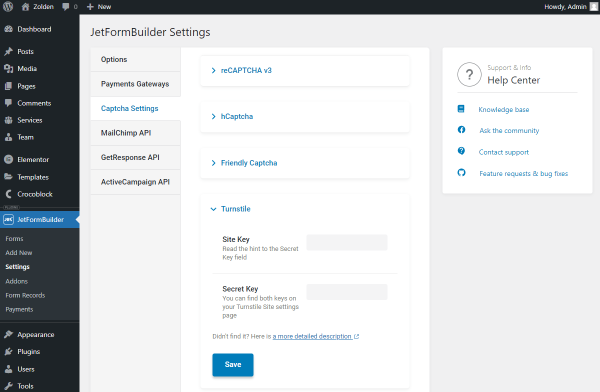Click the Elementor icon in sidebar
600x392 pixels.
click(x=8, y=159)
